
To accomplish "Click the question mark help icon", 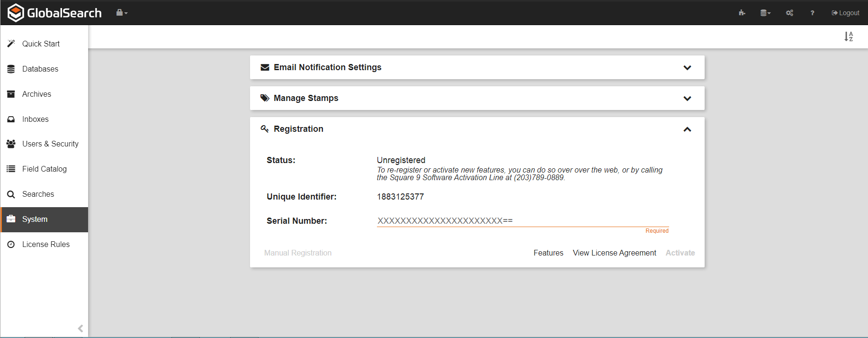I will coord(812,13).
